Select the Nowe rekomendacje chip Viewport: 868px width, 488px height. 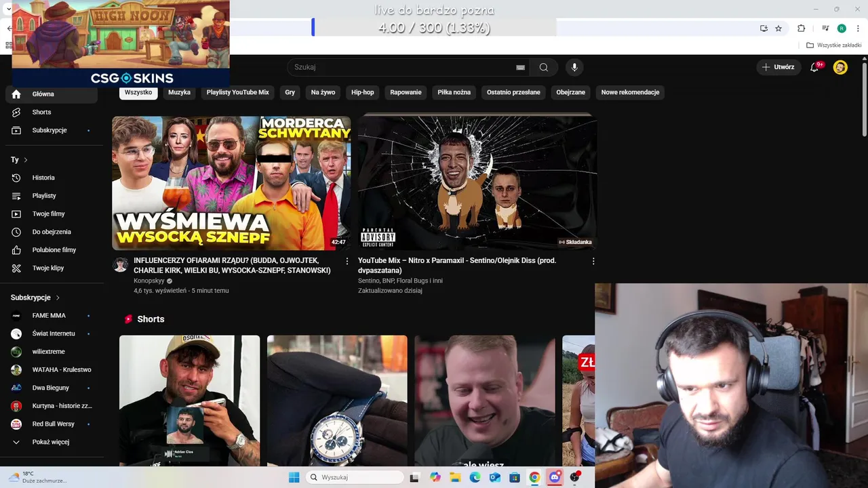[631, 92]
